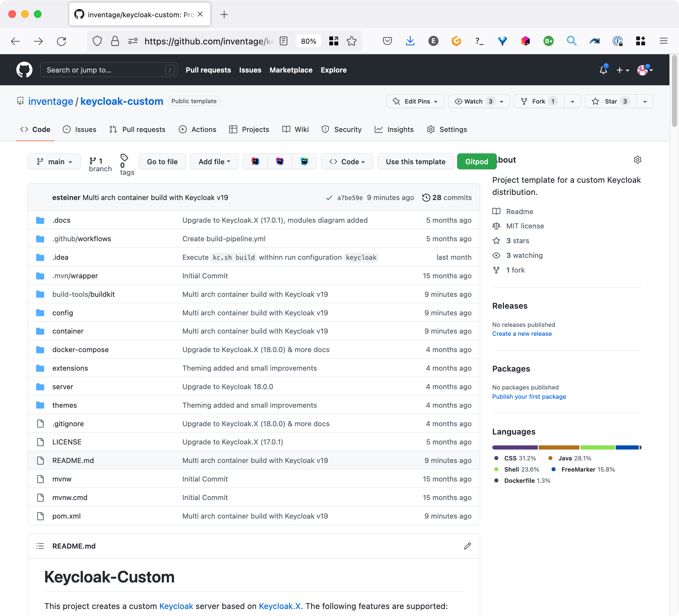
Task: Edit README.md with pencil icon
Action: [x=467, y=546]
